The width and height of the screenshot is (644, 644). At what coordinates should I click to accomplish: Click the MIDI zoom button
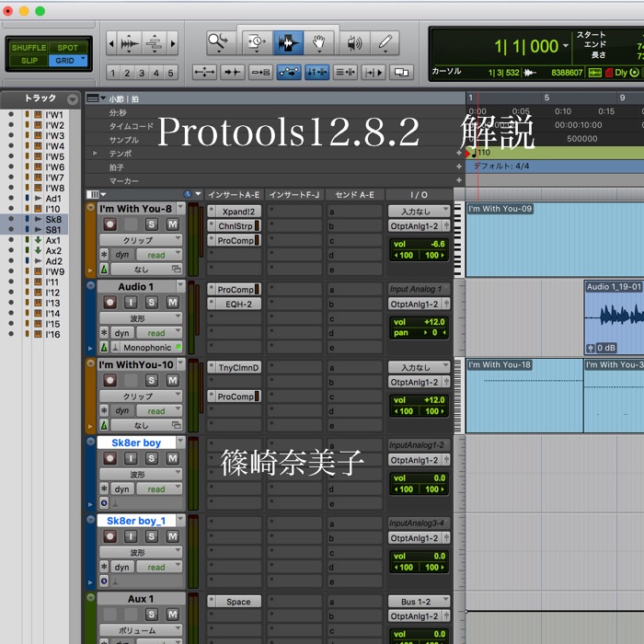(155, 42)
